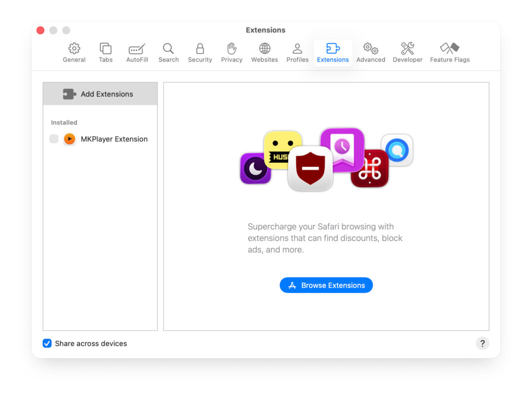Select MKPlayer Extension in the installed list
This screenshot has height=400, width=532.
point(114,139)
